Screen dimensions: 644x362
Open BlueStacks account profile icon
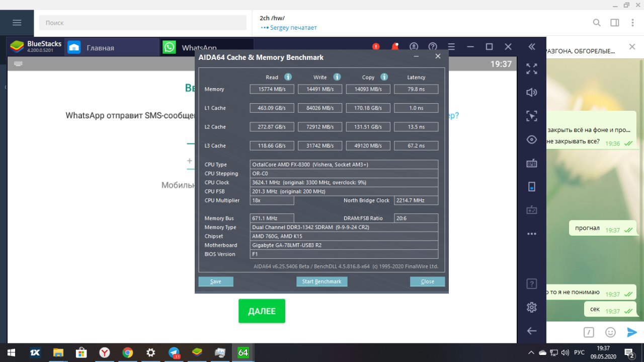[x=414, y=47]
